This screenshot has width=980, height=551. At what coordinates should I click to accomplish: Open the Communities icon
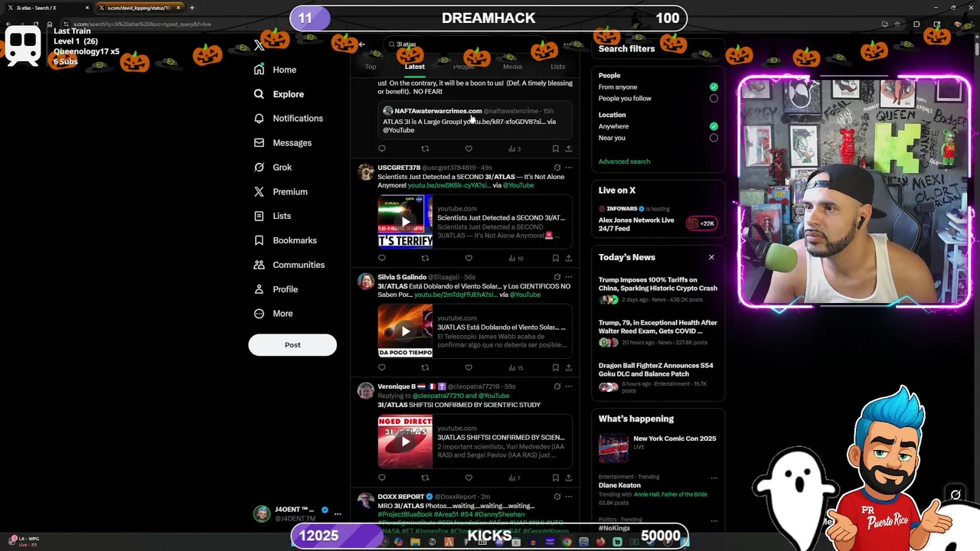click(x=259, y=265)
